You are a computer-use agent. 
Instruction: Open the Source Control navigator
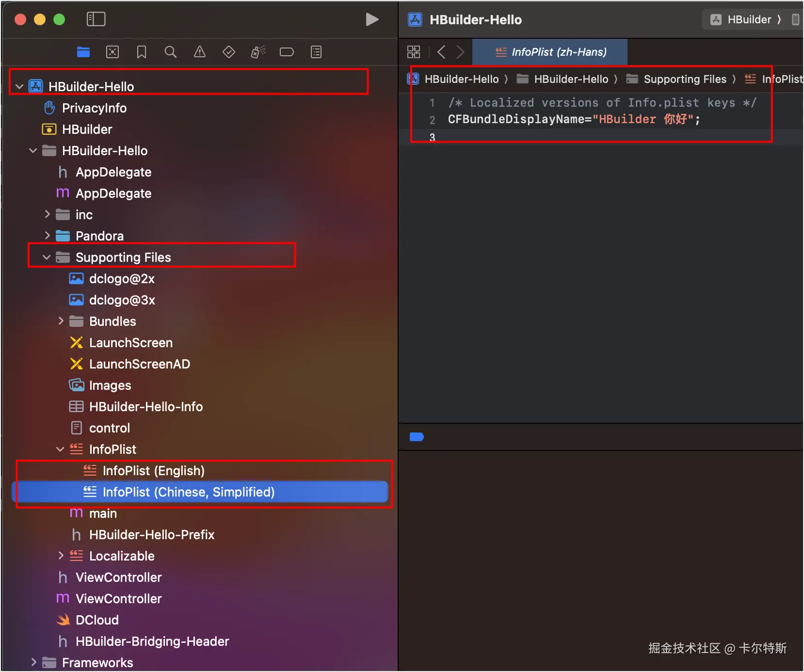(x=113, y=52)
